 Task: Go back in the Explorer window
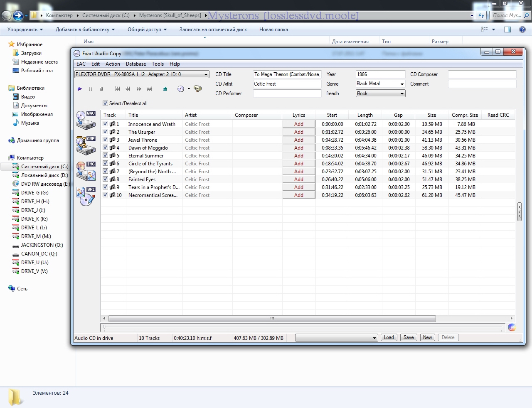tap(7, 16)
